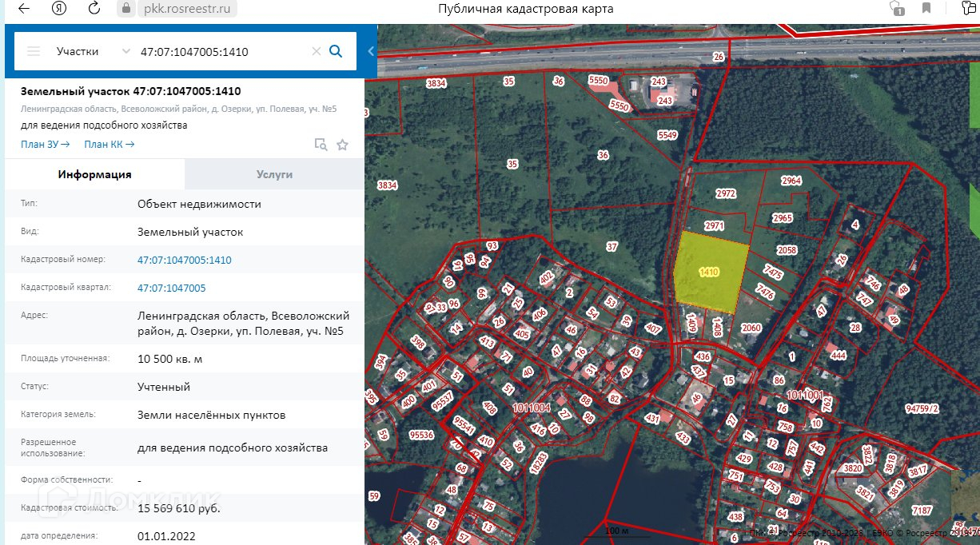Click parcel label 2971 on map
The width and height of the screenshot is (980, 545).
click(714, 226)
